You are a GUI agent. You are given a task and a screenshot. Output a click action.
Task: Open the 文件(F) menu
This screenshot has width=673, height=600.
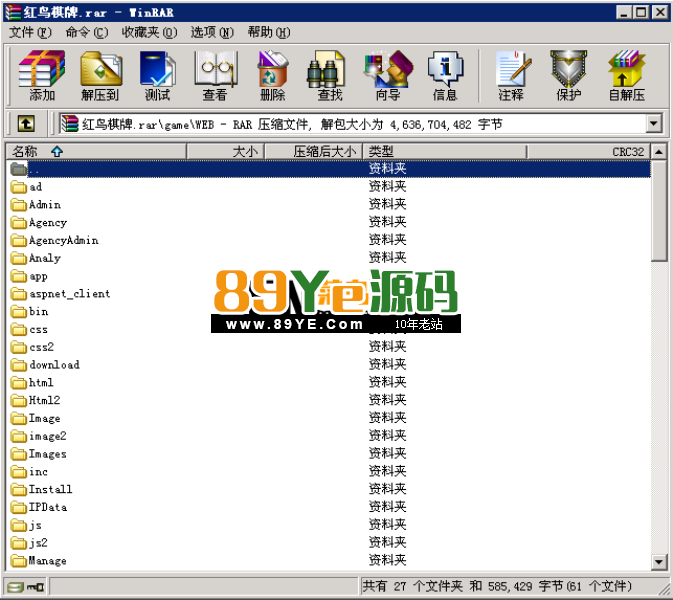30,32
